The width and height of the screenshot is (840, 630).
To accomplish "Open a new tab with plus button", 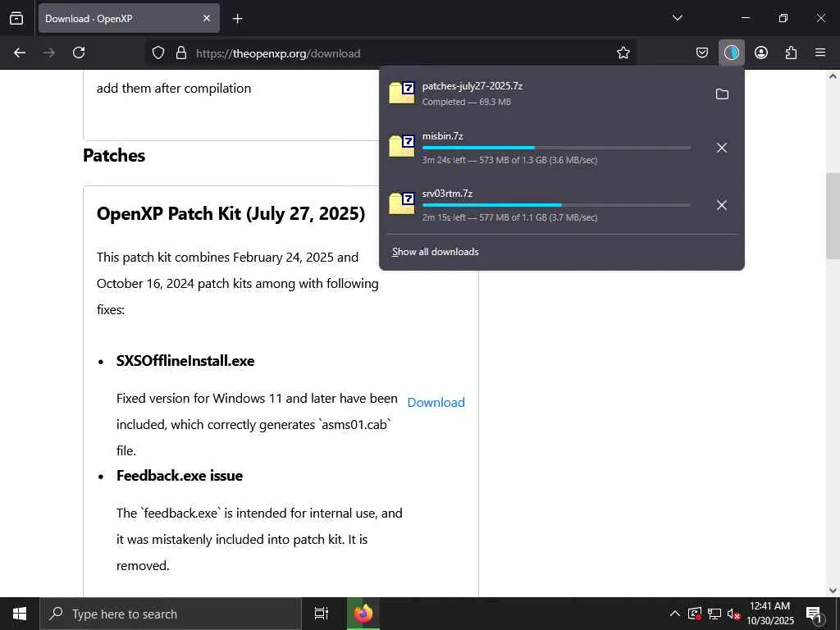I will pos(237,19).
